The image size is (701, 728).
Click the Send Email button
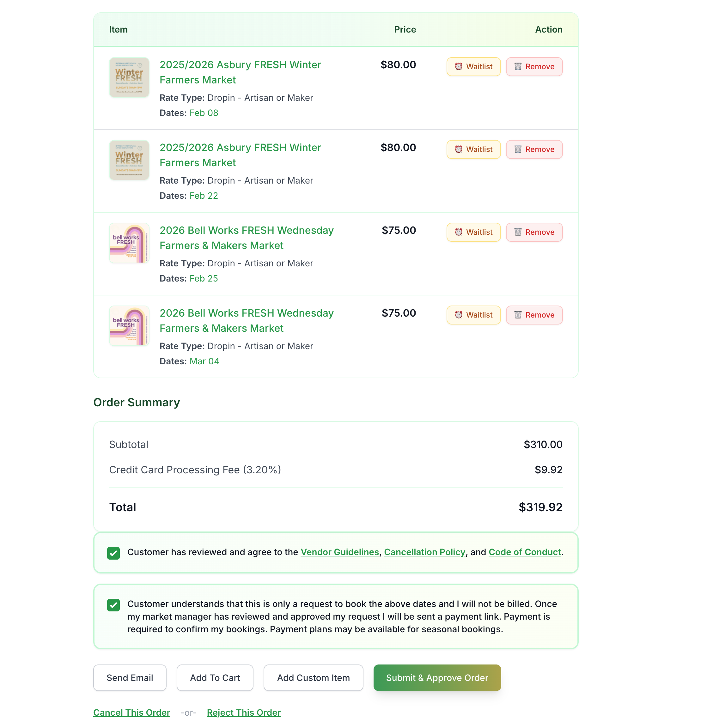tap(130, 678)
